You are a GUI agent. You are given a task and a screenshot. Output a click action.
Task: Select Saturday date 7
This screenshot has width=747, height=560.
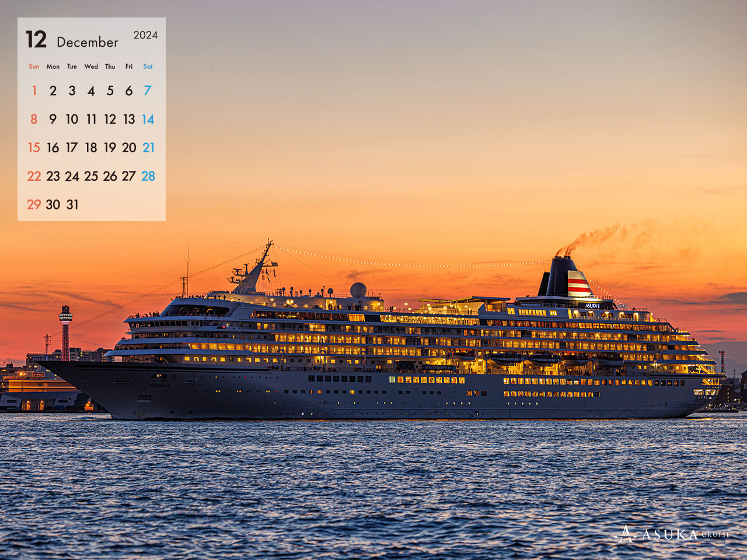[148, 90]
